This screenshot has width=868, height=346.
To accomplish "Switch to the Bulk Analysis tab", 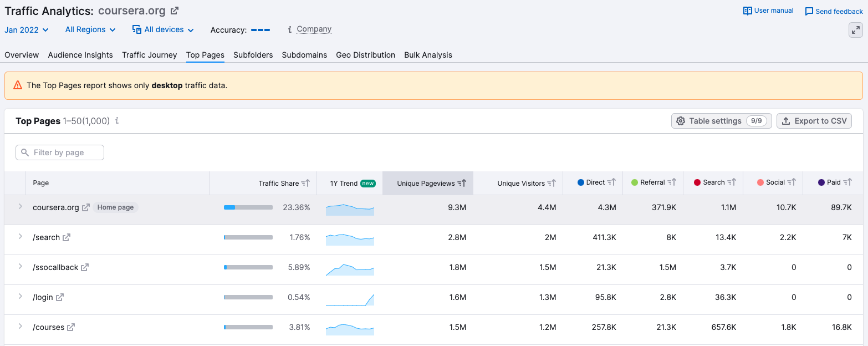I will (x=428, y=55).
